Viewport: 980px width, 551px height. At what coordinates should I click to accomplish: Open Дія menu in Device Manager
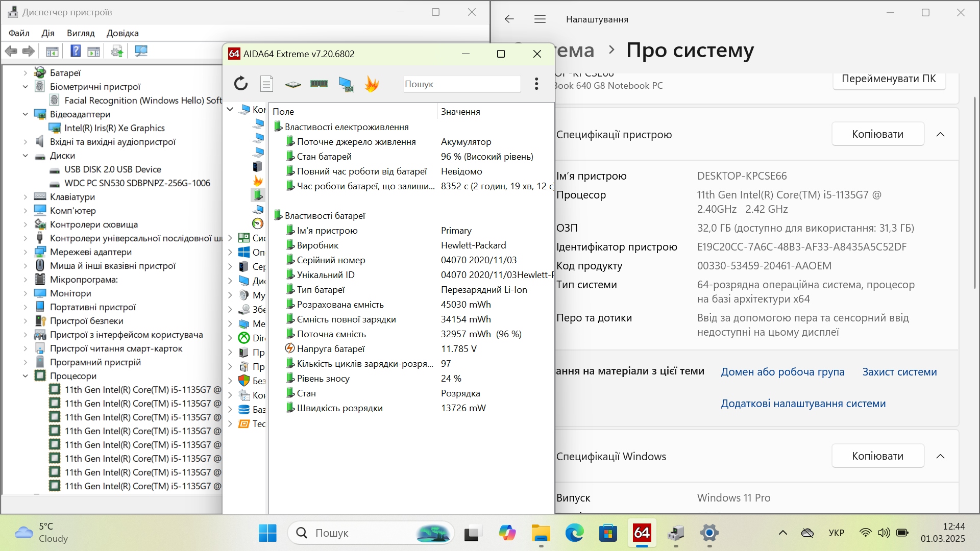tap(48, 33)
